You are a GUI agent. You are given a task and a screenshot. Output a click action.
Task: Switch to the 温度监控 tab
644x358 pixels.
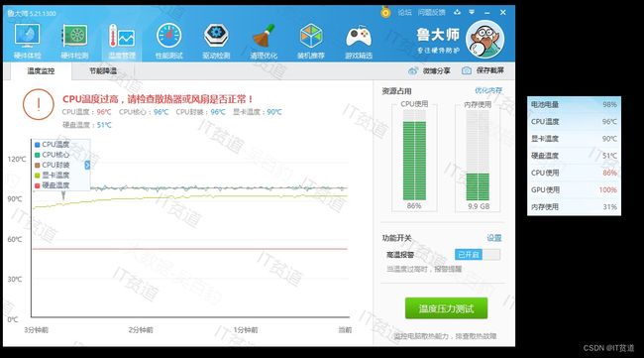[x=41, y=71]
